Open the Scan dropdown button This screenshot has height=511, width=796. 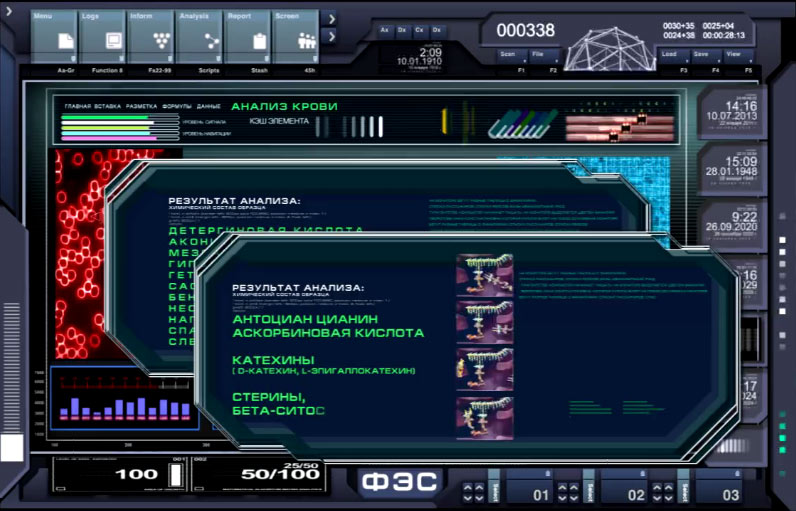[510, 55]
